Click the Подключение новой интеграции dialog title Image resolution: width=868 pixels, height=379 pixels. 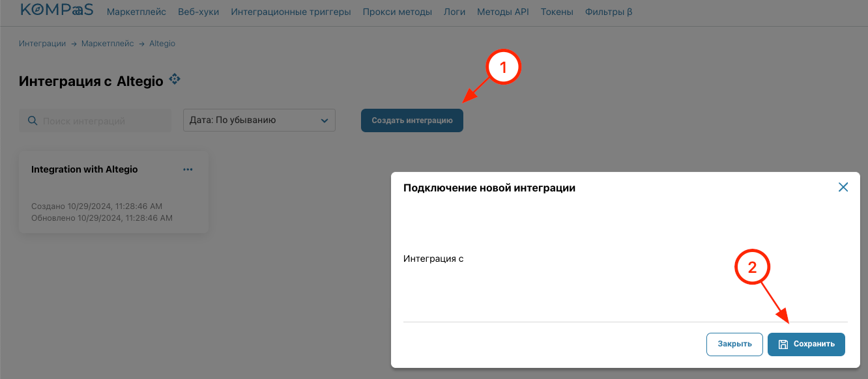[489, 188]
